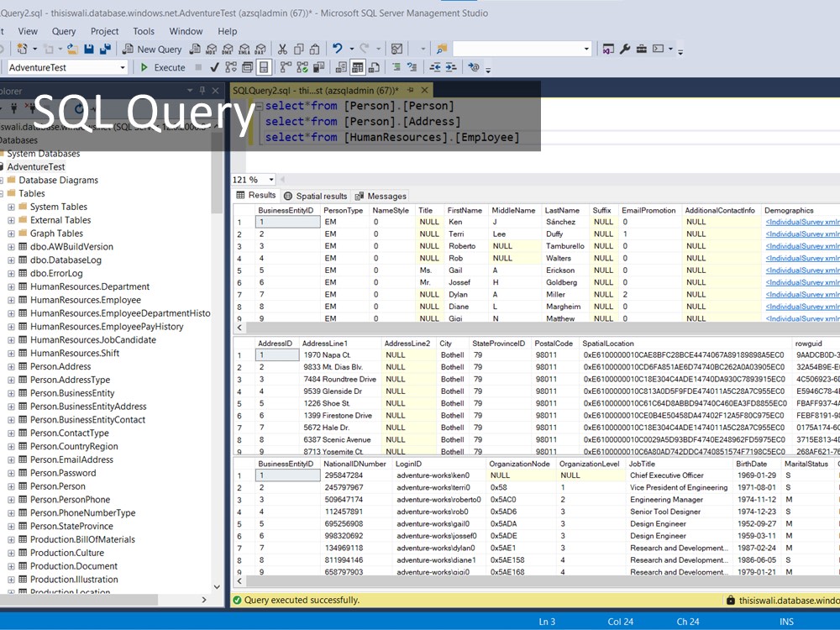Open the IndividualSurvey xml link in row 1
This screenshot has height=630, width=840.
click(802, 222)
